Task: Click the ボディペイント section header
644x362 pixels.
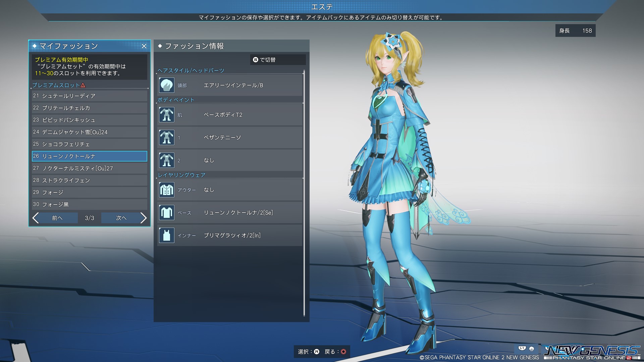Action: [x=176, y=100]
